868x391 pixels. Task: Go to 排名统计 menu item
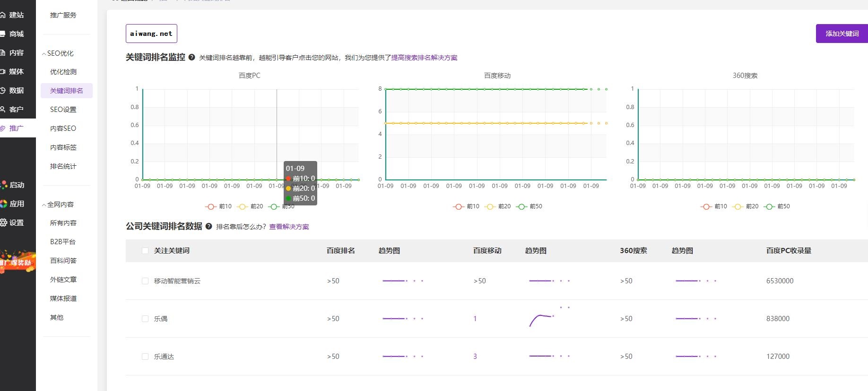click(x=63, y=166)
